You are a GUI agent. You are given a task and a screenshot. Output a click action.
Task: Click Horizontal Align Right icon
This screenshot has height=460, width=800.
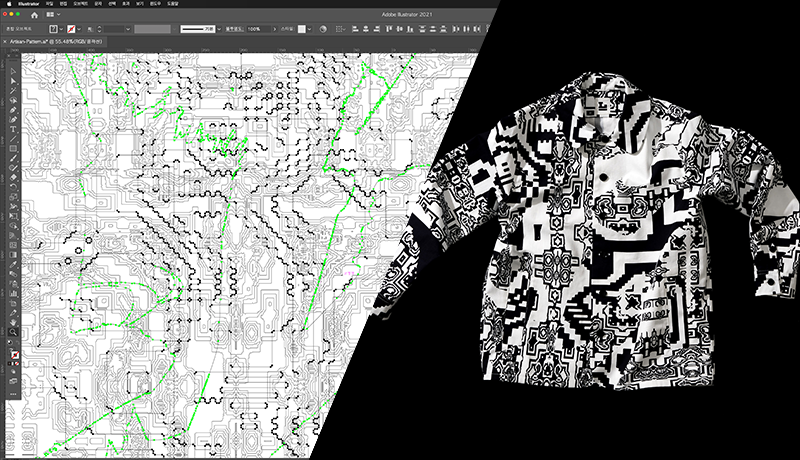point(377,29)
